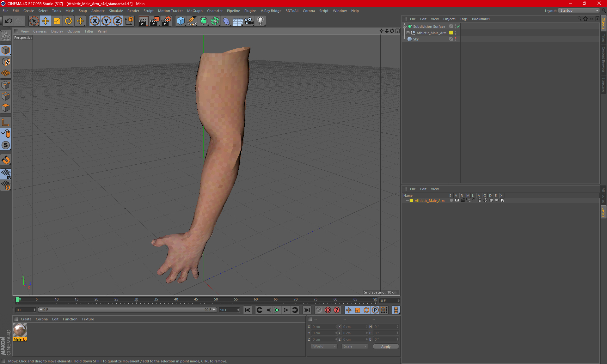
Task: Add a Camera object
Action: [x=249, y=21]
